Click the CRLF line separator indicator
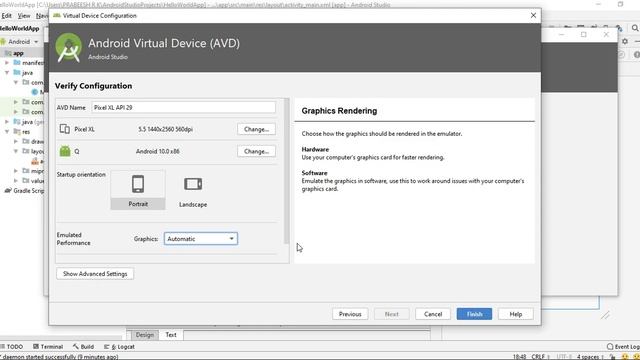 (540, 357)
